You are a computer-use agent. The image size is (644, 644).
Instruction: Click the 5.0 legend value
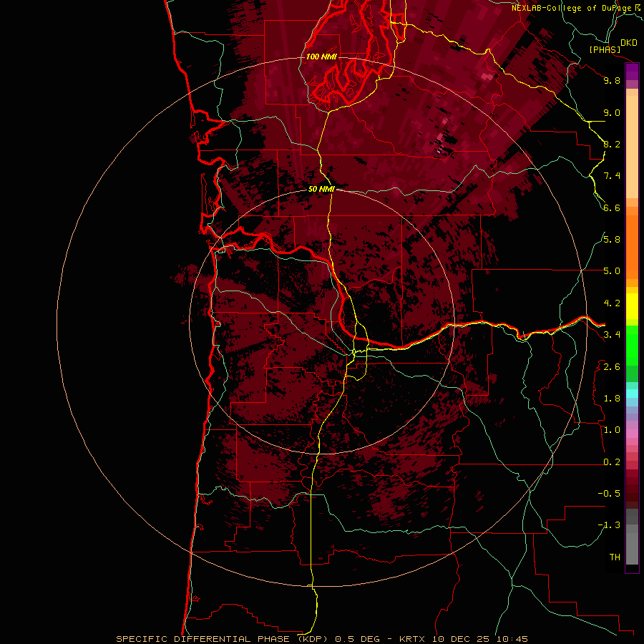pyautogui.click(x=612, y=271)
